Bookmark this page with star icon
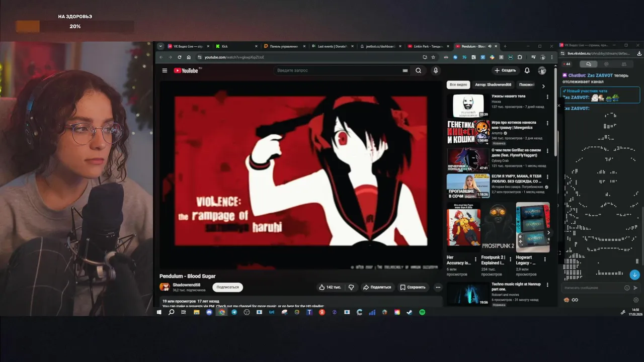The width and height of the screenshot is (644, 362). pyautogui.click(x=433, y=57)
